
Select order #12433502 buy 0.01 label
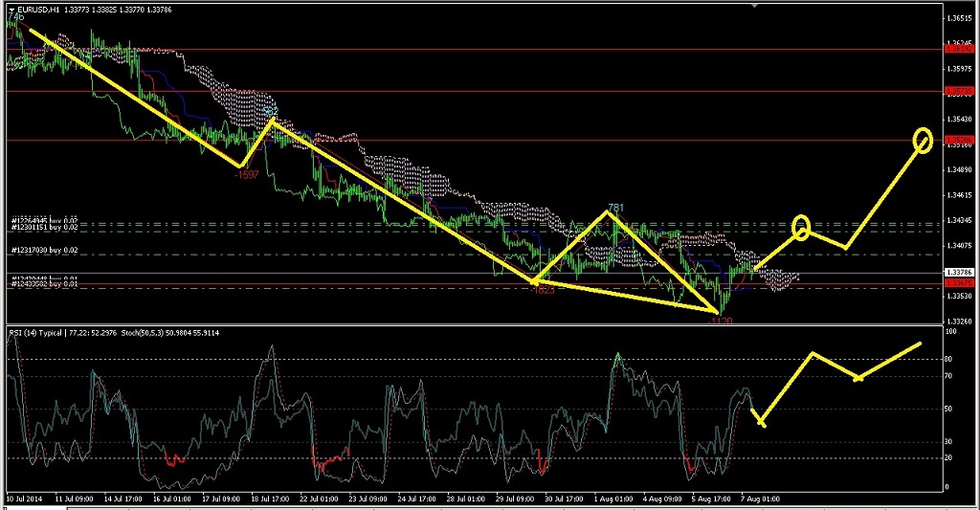point(43,285)
